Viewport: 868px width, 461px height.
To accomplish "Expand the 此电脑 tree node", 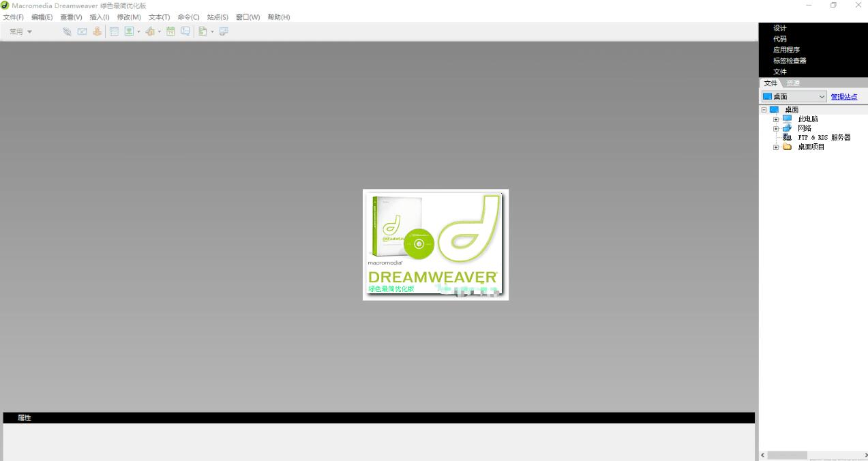I will point(776,119).
